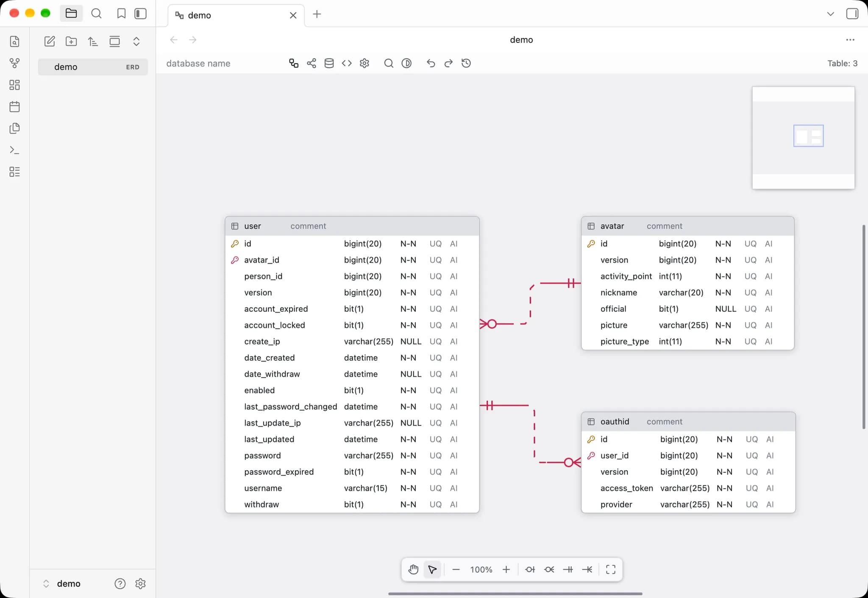Select the oauthid table header
This screenshot has height=598, width=868.
[688, 422]
